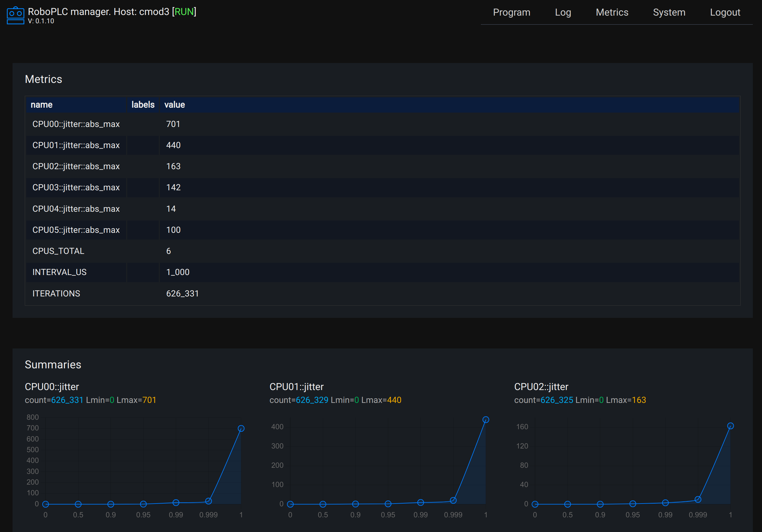Click the name column header
The image size is (762, 532).
pos(42,105)
